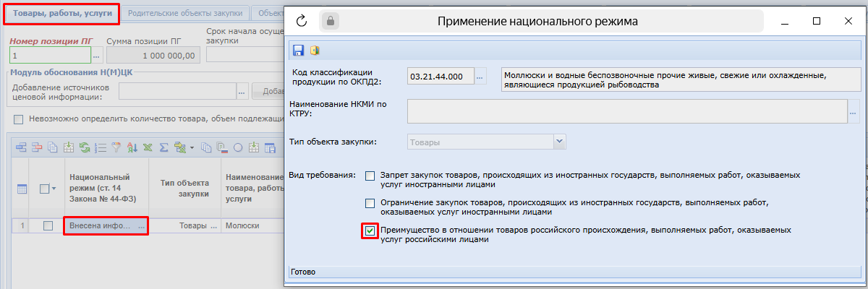
Task: Click the 'Номер позиции ПГ' input field
Action: pos(49,56)
